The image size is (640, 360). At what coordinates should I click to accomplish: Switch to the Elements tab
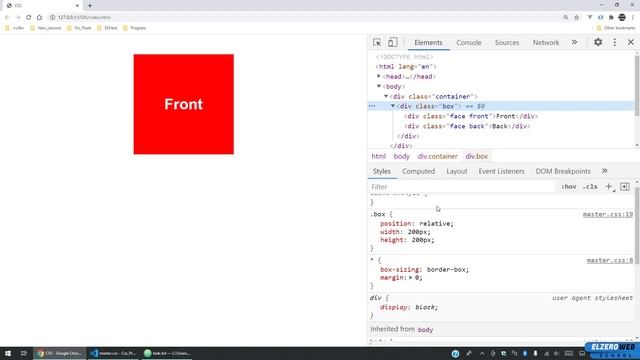428,42
